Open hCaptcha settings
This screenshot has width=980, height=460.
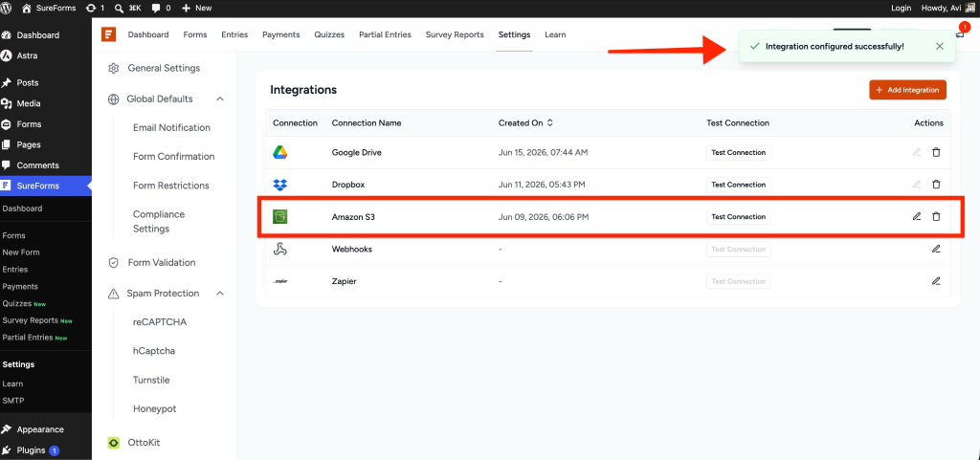pos(154,351)
